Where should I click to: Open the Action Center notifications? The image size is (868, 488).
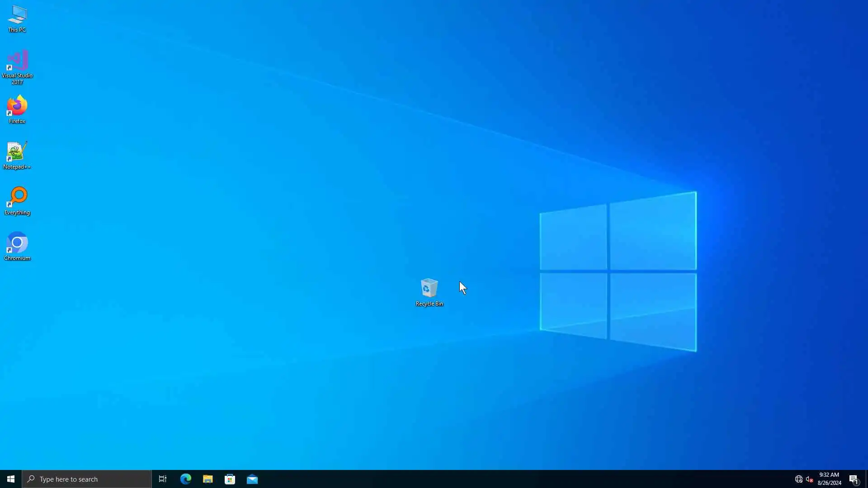854,479
